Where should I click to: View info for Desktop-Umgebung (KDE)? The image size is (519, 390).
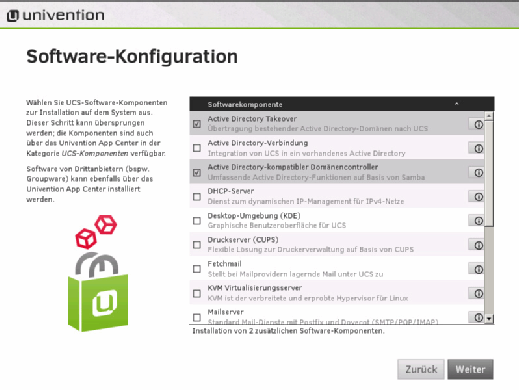click(x=477, y=221)
